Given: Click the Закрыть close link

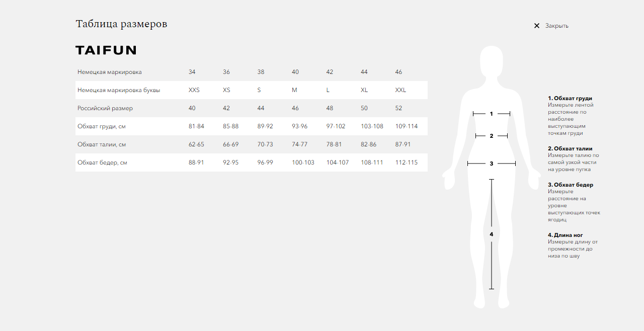Looking at the screenshot, I should pyautogui.click(x=556, y=26).
